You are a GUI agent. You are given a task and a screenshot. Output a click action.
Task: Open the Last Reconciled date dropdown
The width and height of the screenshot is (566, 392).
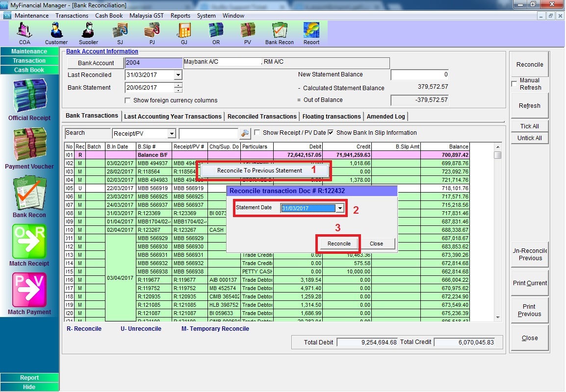[178, 75]
